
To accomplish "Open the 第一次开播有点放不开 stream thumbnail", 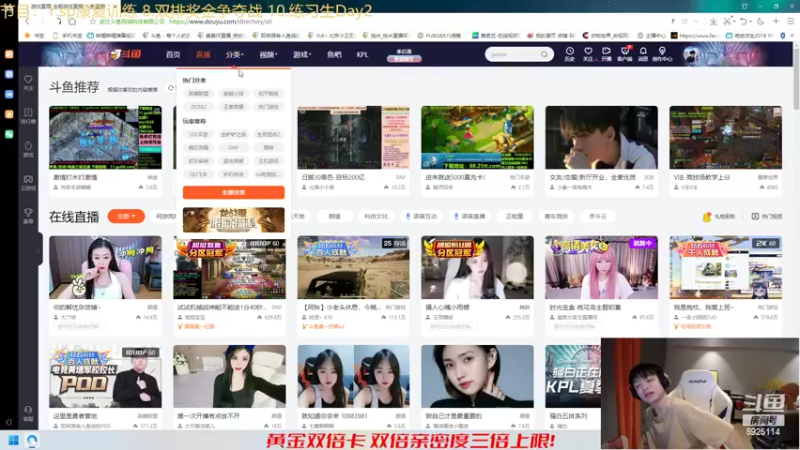I will pyautogui.click(x=230, y=377).
